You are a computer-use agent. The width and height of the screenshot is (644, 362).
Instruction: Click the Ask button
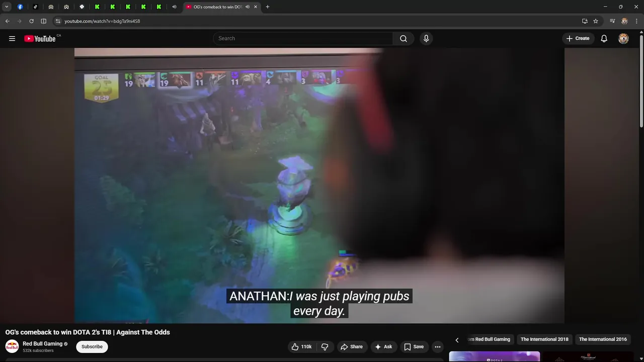pyautogui.click(x=383, y=347)
